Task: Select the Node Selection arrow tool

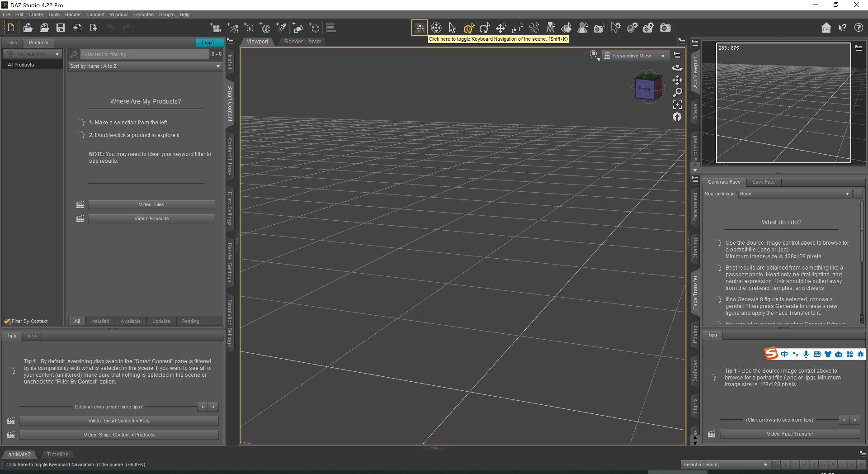Action: (x=453, y=28)
